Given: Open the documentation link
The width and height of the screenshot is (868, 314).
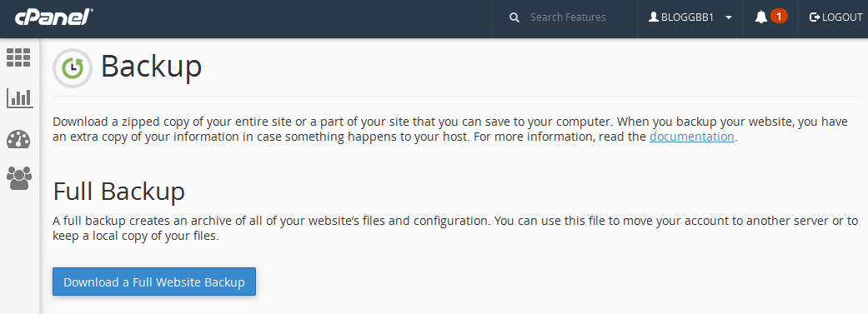Looking at the screenshot, I should click(691, 137).
